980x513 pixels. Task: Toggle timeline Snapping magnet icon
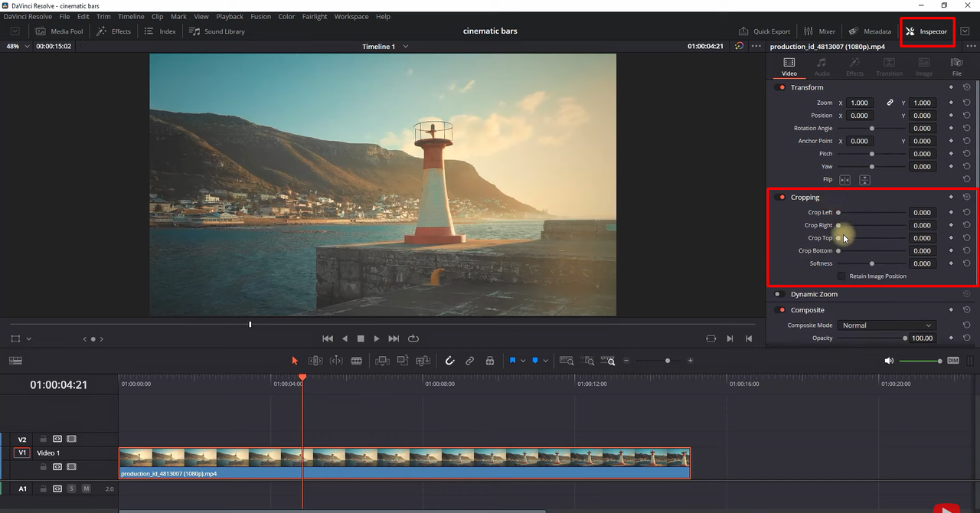450,361
